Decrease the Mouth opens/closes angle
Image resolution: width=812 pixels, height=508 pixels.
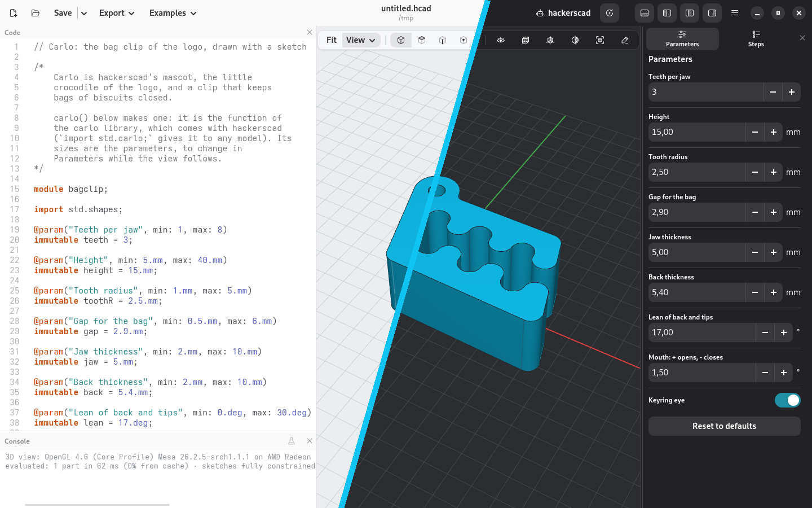pos(765,373)
